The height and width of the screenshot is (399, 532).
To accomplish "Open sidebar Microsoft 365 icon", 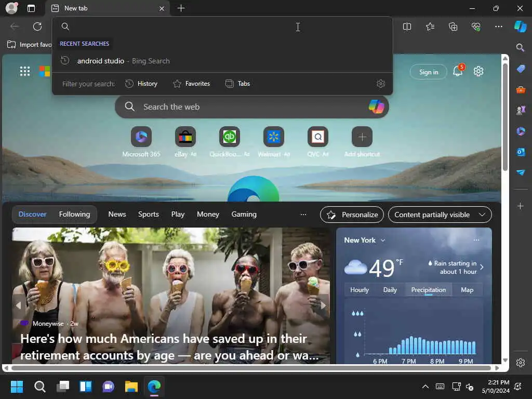I will pos(521,131).
